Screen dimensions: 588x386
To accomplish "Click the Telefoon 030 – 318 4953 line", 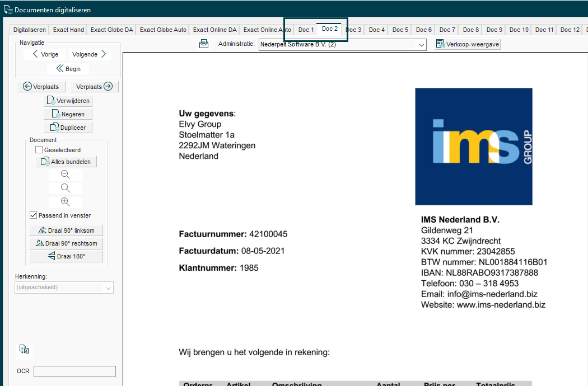I will (x=470, y=283).
